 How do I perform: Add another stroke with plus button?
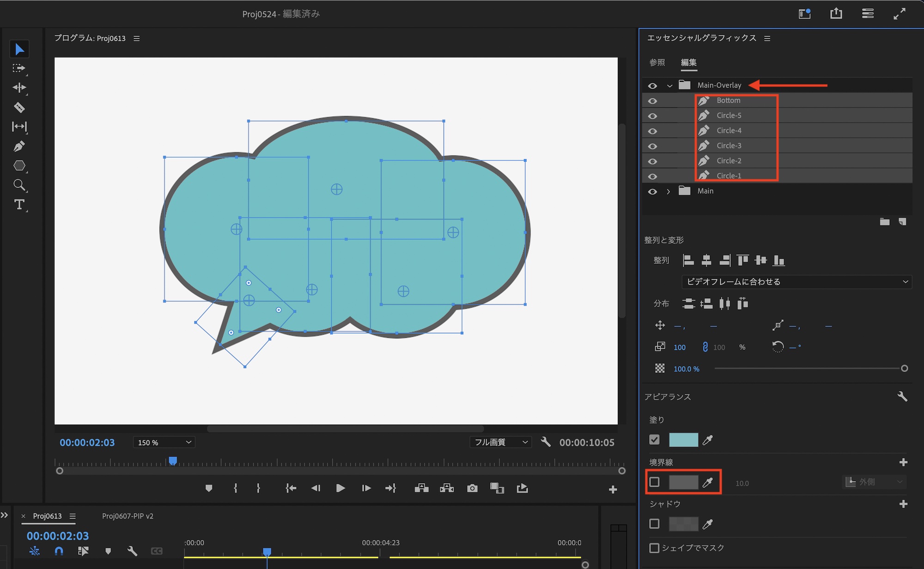pos(903,462)
